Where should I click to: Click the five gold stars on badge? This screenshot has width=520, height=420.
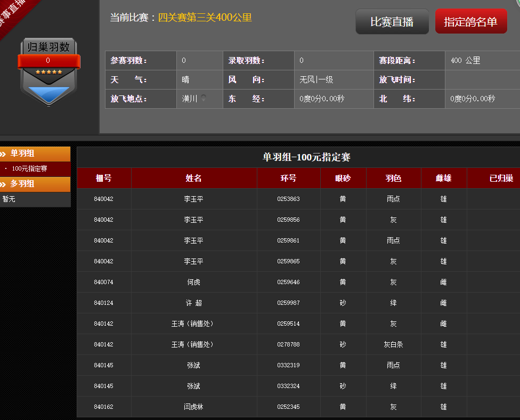pos(49,71)
